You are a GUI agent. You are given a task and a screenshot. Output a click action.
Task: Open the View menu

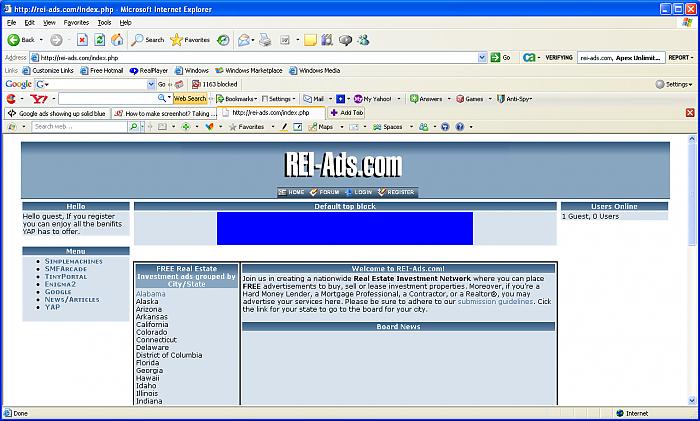point(49,22)
